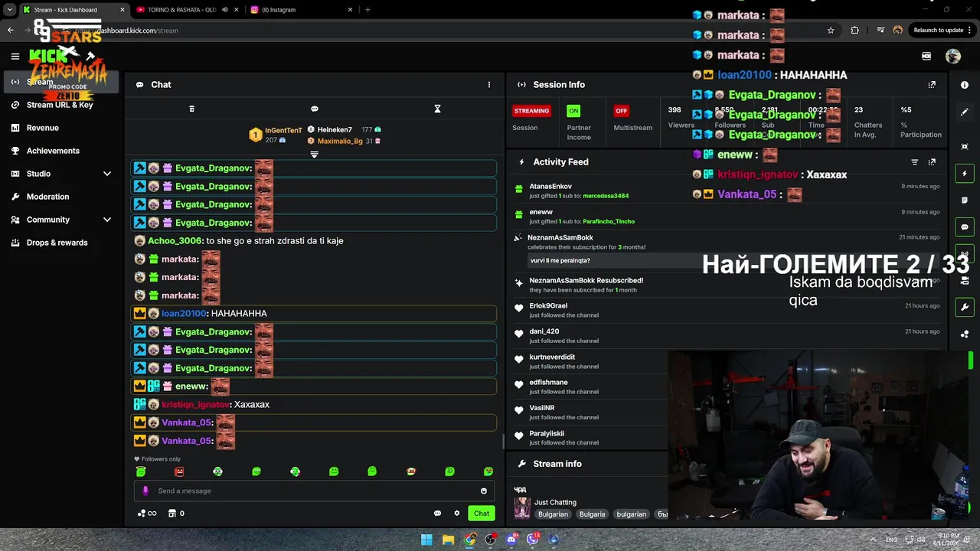Toggle the Multistream OFF switch
980x551 pixels.
pos(622,111)
